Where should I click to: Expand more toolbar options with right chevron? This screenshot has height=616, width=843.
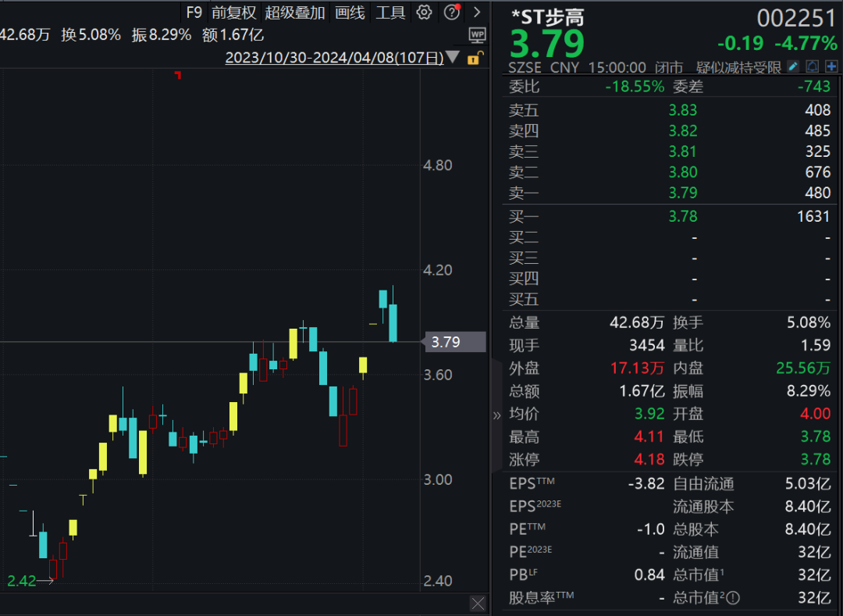pyautogui.click(x=477, y=12)
